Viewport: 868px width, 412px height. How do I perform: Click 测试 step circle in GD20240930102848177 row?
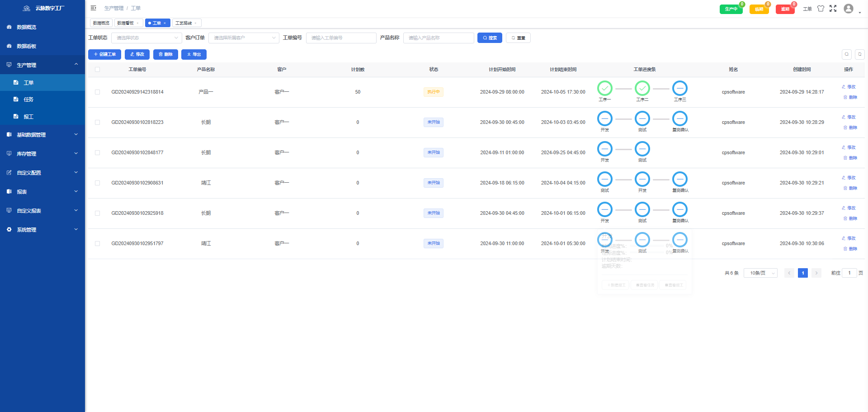(642, 149)
